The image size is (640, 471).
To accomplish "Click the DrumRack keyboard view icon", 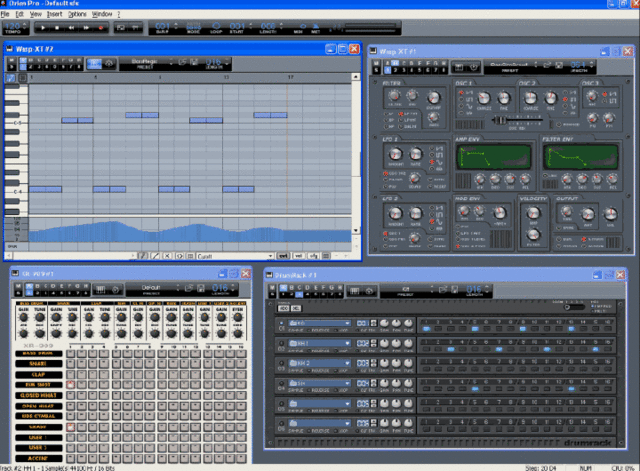I will click(x=355, y=291).
